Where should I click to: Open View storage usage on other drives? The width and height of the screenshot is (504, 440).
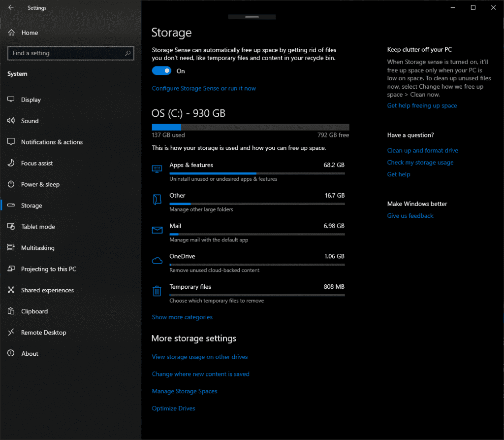200,357
